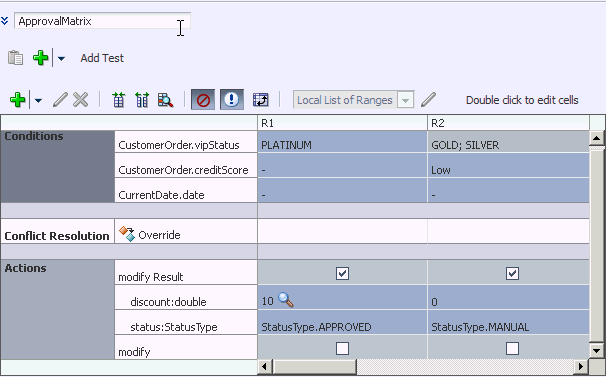Click the discount:double action label

coord(168,302)
